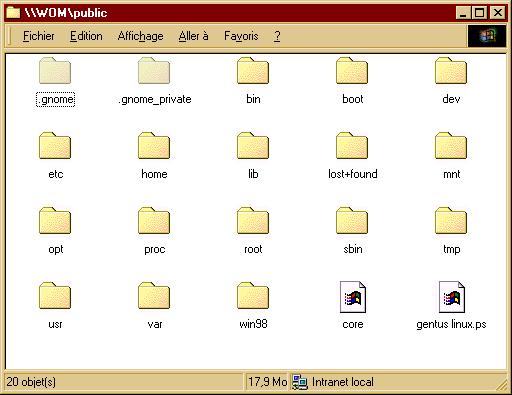This screenshot has width=512, height=395.
Task: Select the home folder icon
Action: pos(154,145)
